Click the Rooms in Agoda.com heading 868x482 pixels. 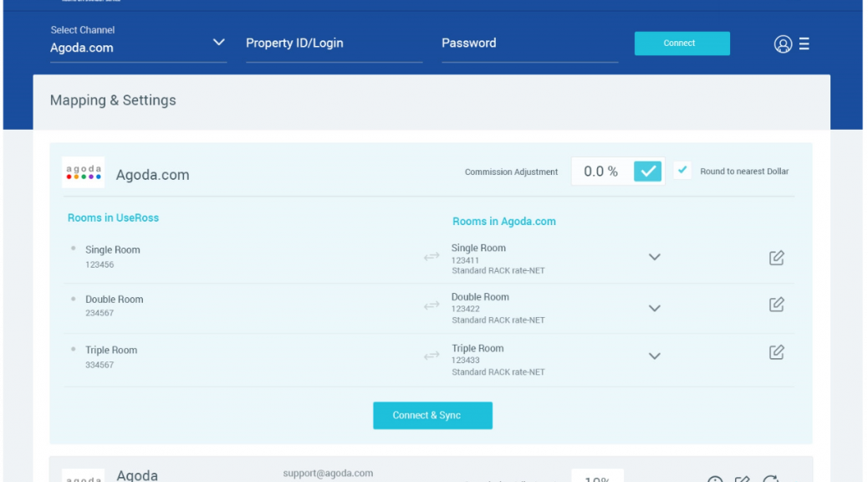(503, 222)
